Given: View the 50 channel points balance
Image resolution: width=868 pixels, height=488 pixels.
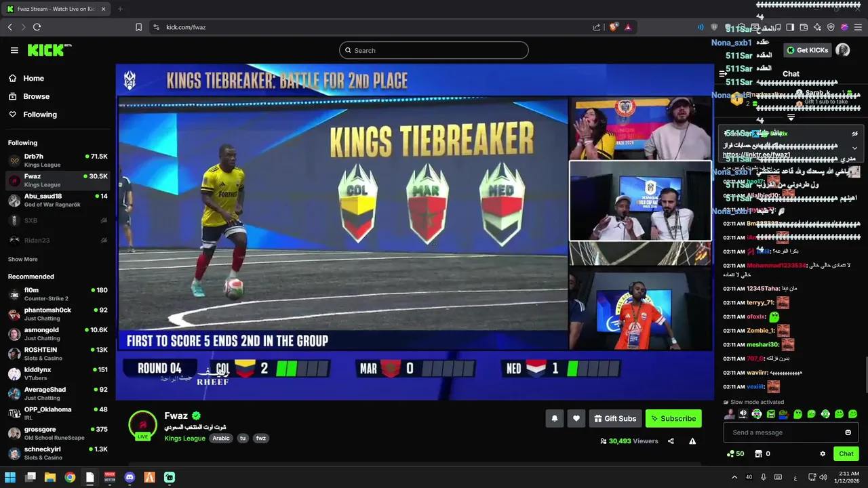Looking at the screenshot, I should [x=735, y=454].
